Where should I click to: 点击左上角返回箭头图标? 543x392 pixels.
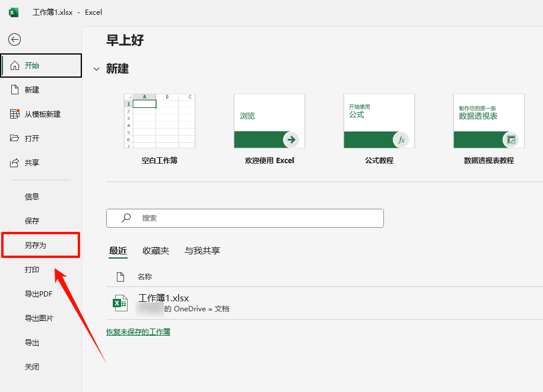tap(14, 39)
